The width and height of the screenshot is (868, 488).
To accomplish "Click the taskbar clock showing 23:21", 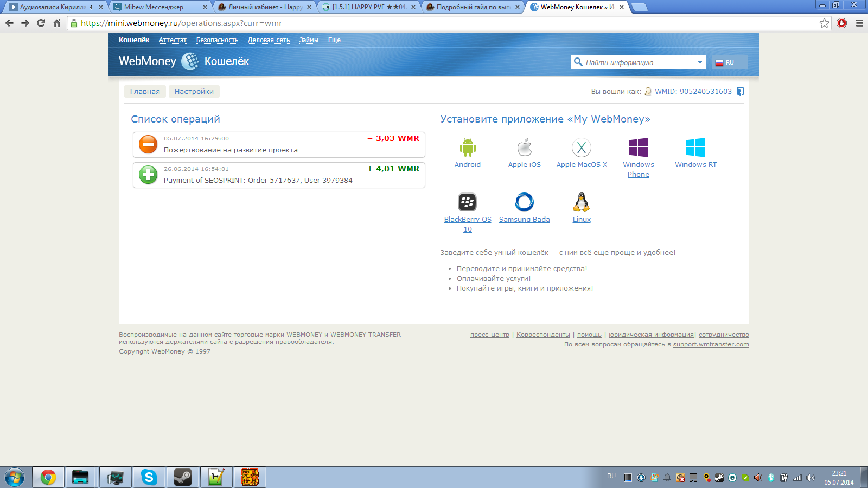I will 839,478.
